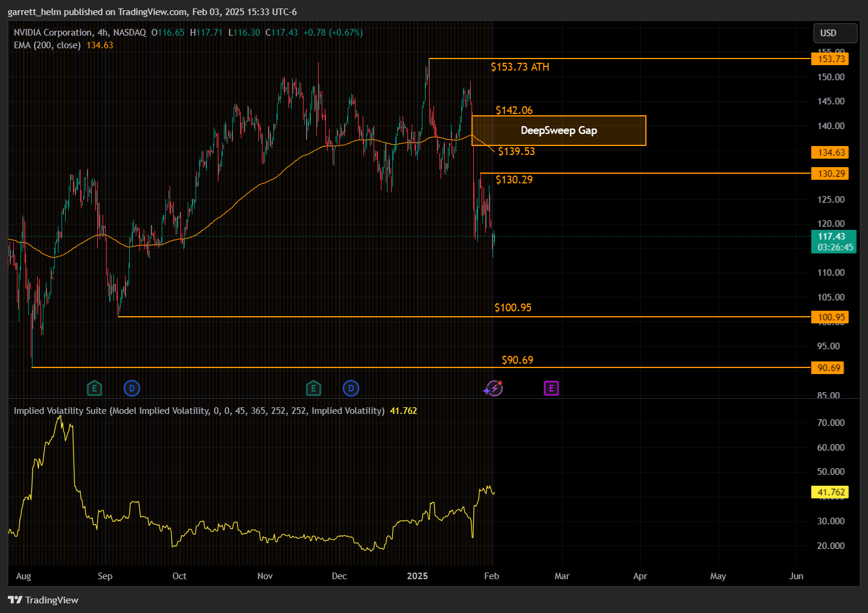Click the 'Feb' label on time axis

(x=491, y=576)
